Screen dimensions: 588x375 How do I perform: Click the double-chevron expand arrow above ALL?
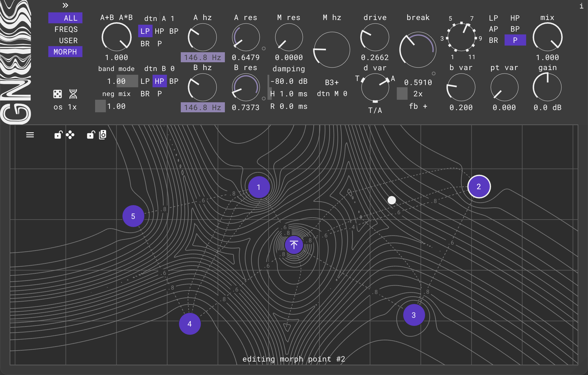click(65, 5)
